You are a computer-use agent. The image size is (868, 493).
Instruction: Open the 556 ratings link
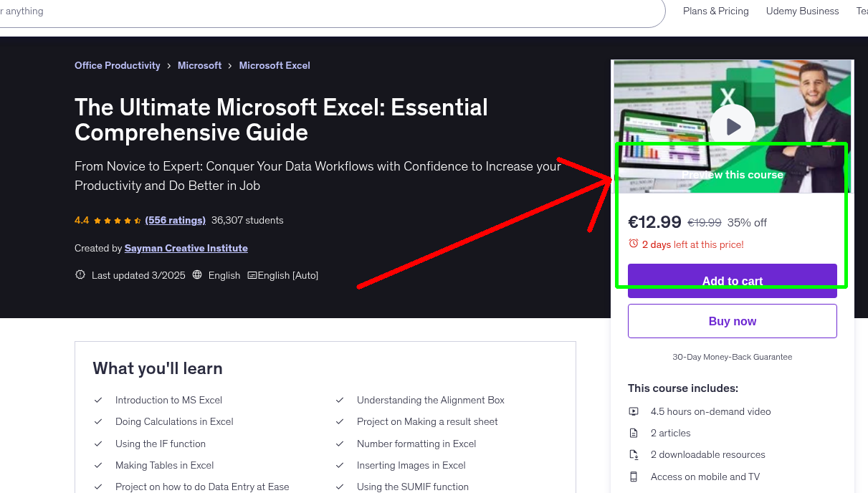point(175,220)
